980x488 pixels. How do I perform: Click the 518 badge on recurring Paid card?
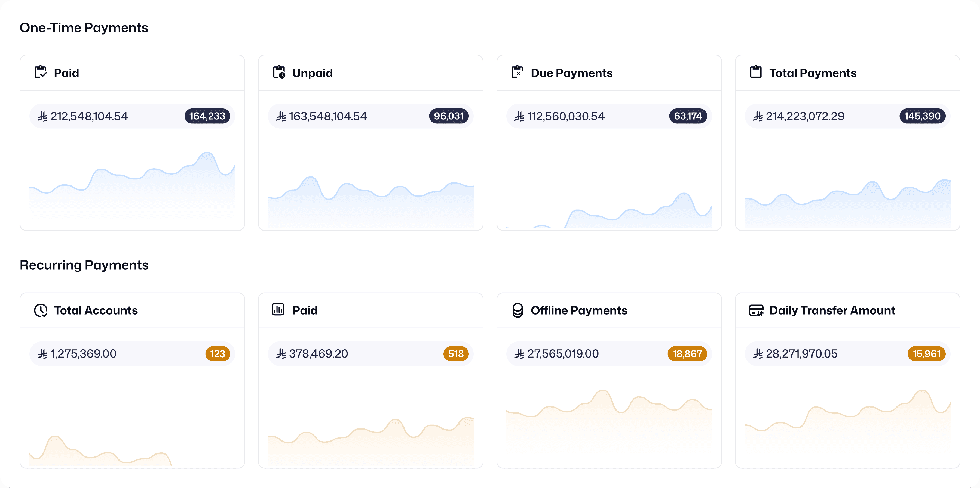click(x=456, y=353)
